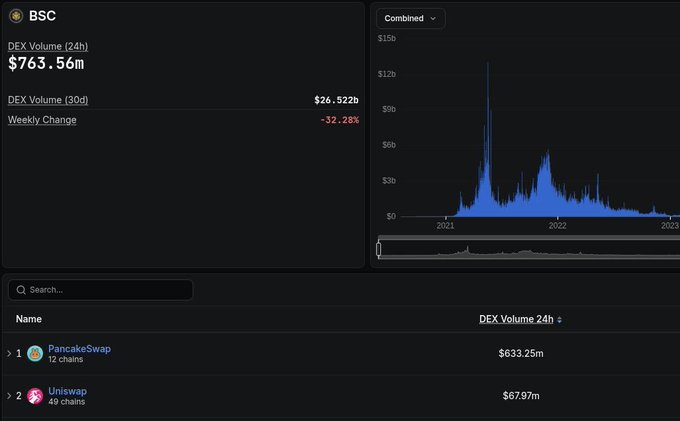Click the 2021 axis marker on chart
Image resolution: width=680 pixels, height=421 pixels.
[x=445, y=225]
